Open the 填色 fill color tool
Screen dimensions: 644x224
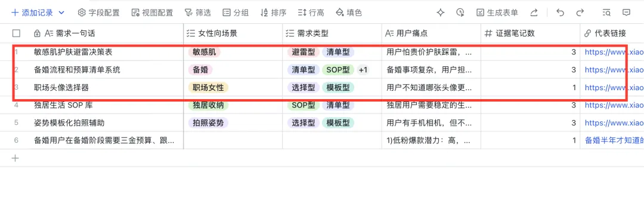349,13
